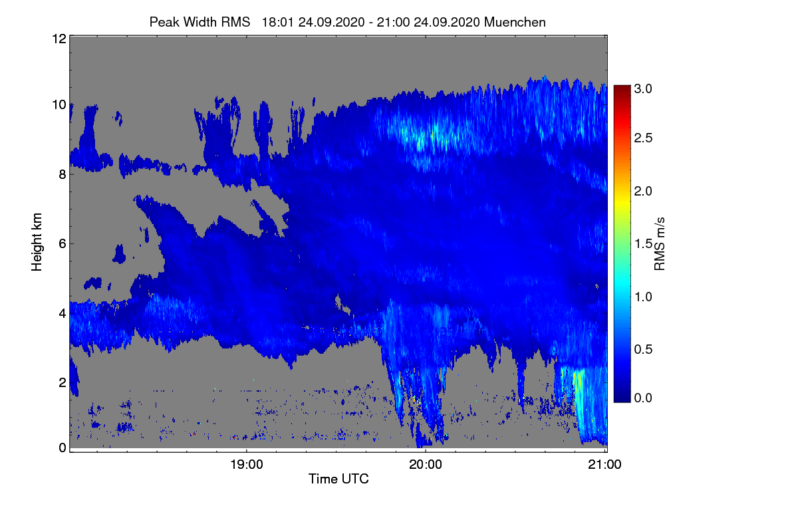
Task: Click colorbar value '1.0'
Action: [x=644, y=296]
